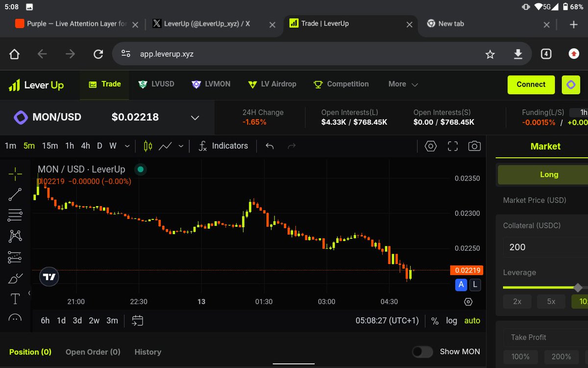Select the text annotation tool
Screen dimensions: 588x368
pos(15,299)
